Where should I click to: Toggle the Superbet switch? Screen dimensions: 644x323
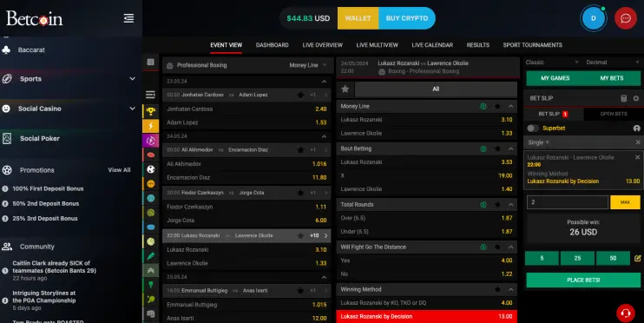point(533,129)
